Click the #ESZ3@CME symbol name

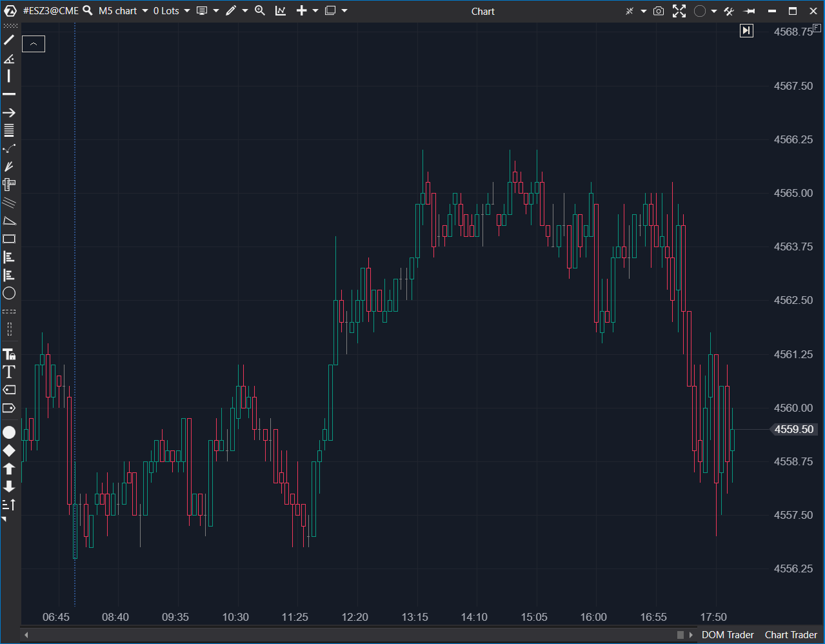(51, 11)
